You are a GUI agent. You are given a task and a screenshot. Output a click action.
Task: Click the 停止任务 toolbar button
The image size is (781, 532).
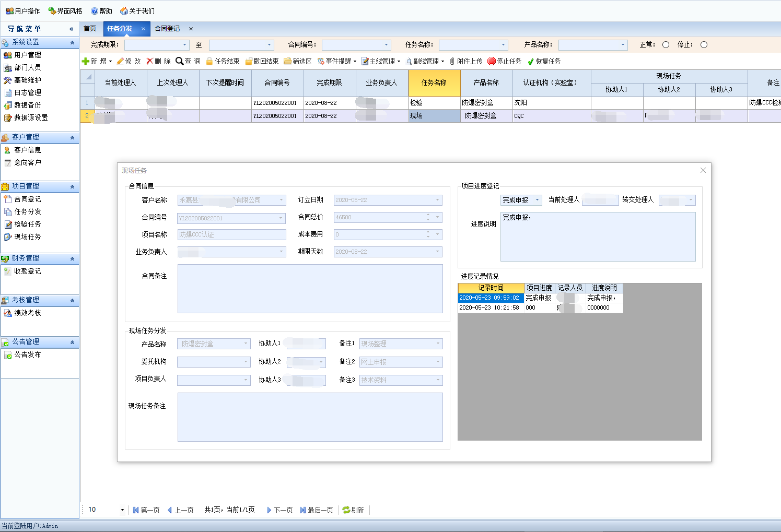point(505,61)
